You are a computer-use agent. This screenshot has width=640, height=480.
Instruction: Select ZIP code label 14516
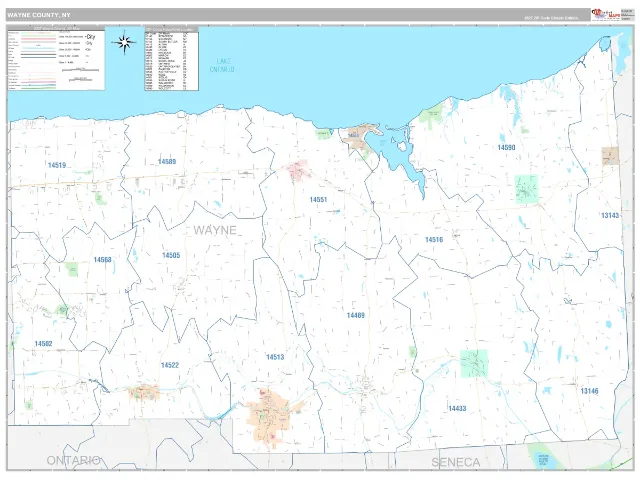(x=434, y=240)
